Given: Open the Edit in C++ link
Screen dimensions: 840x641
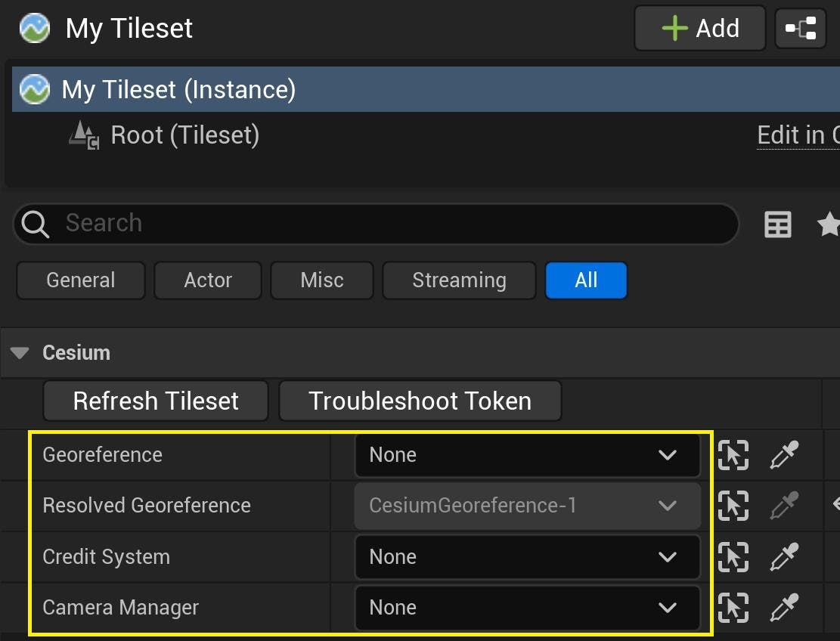Looking at the screenshot, I should [x=798, y=135].
